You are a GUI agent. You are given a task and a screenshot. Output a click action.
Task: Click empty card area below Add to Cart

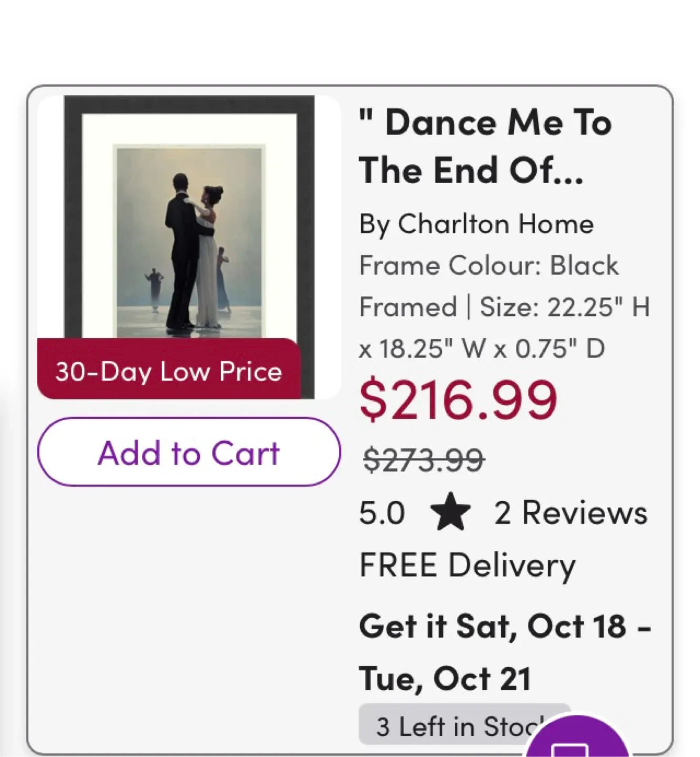pyautogui.click(x=189, y=605)
